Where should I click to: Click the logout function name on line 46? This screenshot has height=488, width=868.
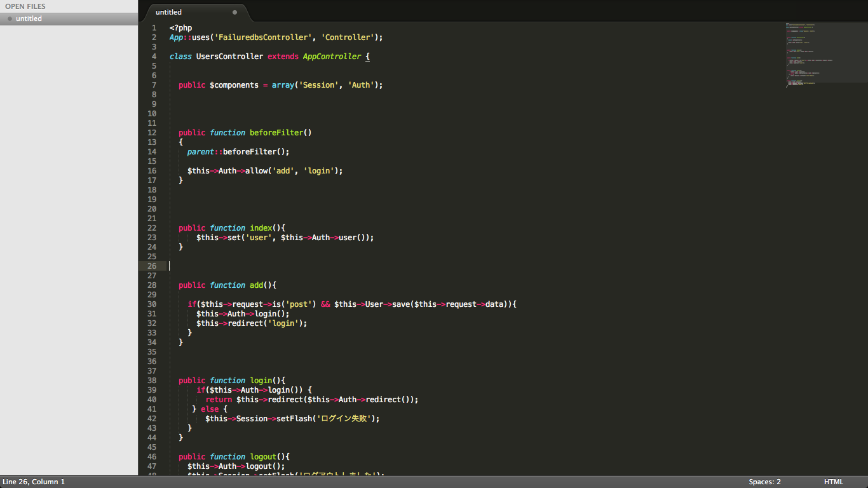point(263,457)
